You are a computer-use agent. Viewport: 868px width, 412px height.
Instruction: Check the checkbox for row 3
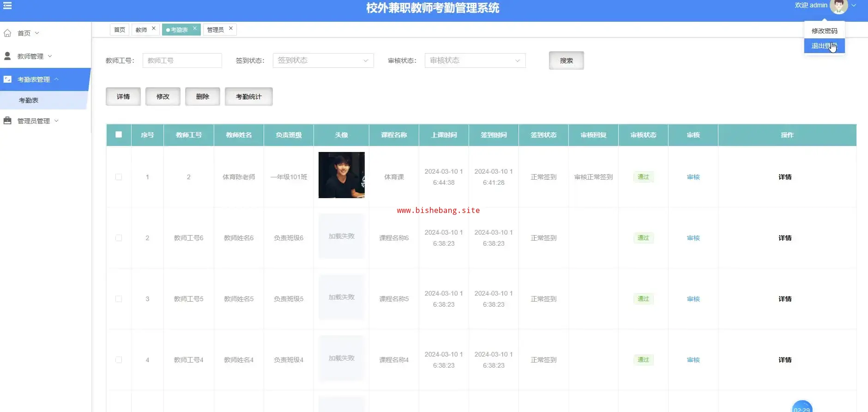119,299
